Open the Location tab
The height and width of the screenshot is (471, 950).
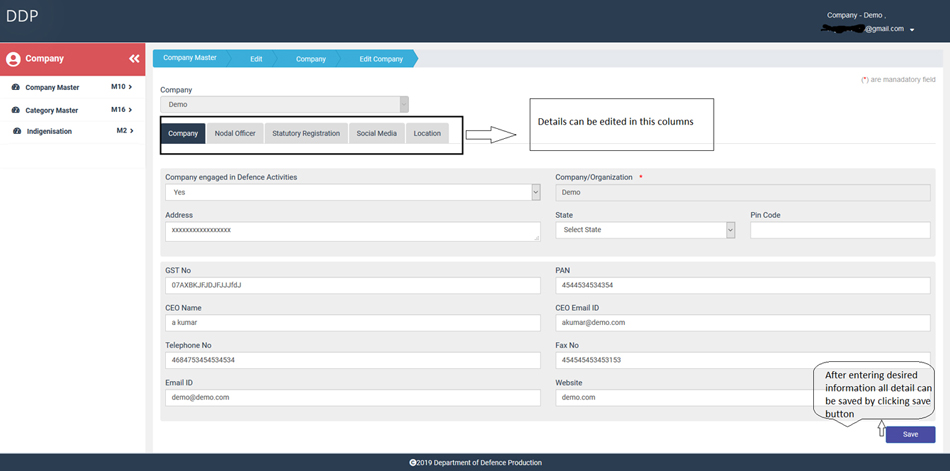427,133
